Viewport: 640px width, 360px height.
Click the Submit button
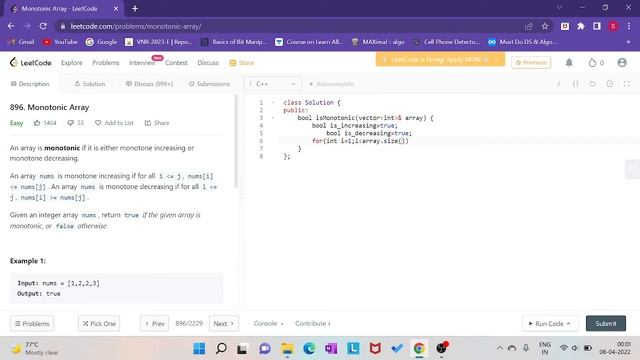(x=606, y=323)
